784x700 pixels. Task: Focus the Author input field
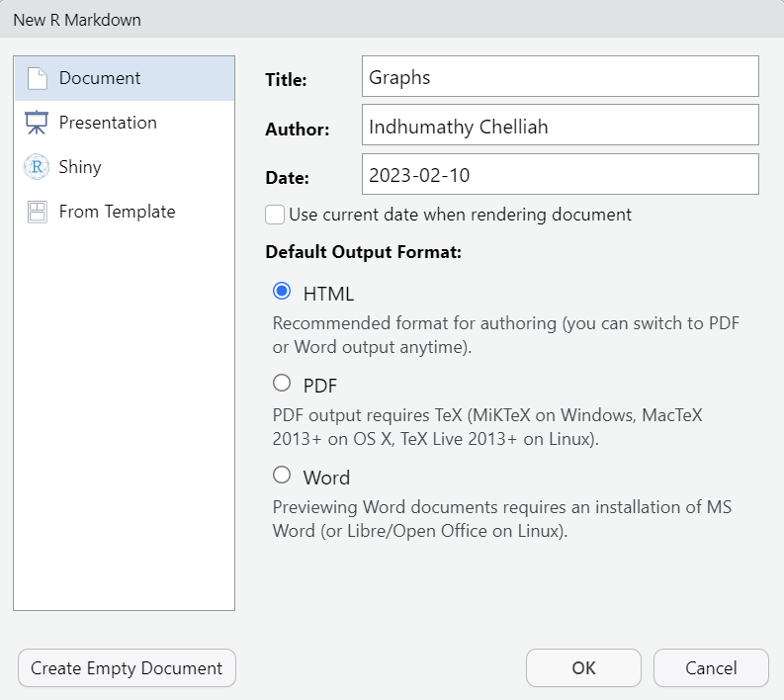[x=560, y=126]
